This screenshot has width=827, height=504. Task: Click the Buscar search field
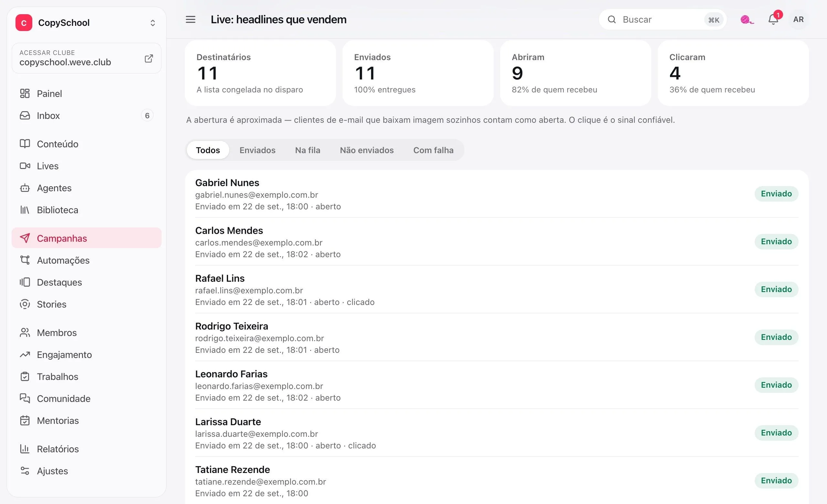663,19
